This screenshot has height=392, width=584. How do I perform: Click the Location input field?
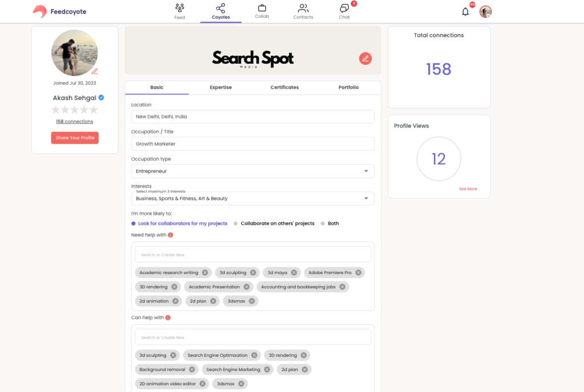(x=253, y=117)
